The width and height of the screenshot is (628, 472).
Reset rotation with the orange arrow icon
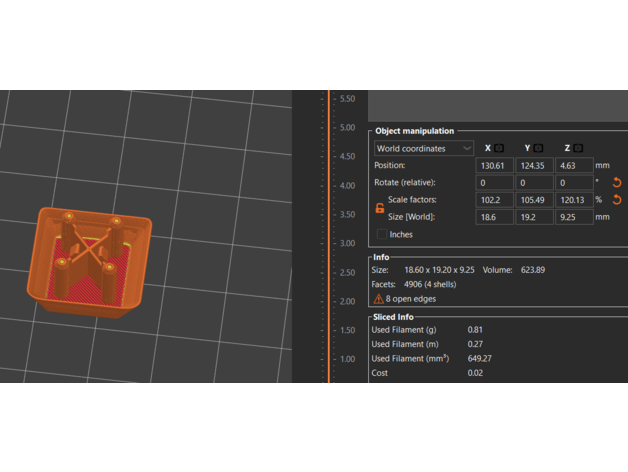tap(617, 183)
